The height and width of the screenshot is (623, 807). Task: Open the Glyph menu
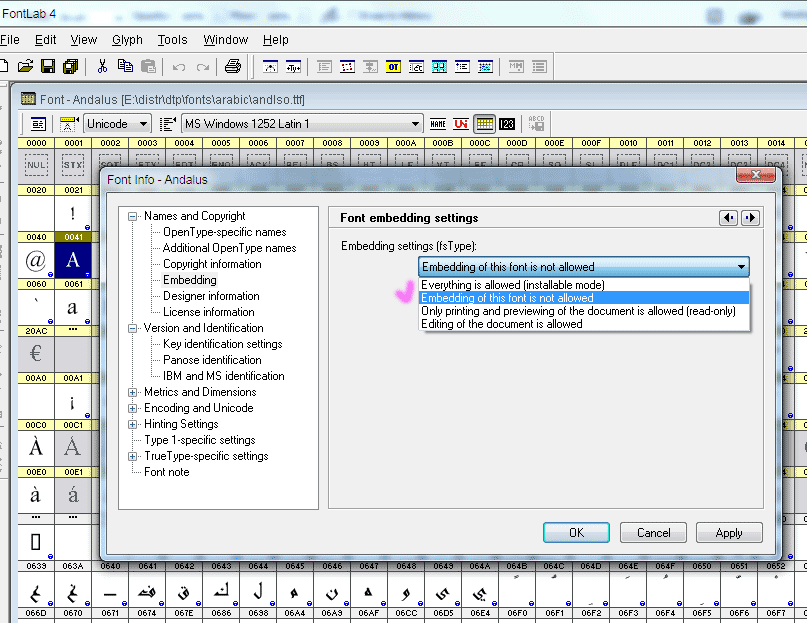pyautogui.click(x=127, y=40)
